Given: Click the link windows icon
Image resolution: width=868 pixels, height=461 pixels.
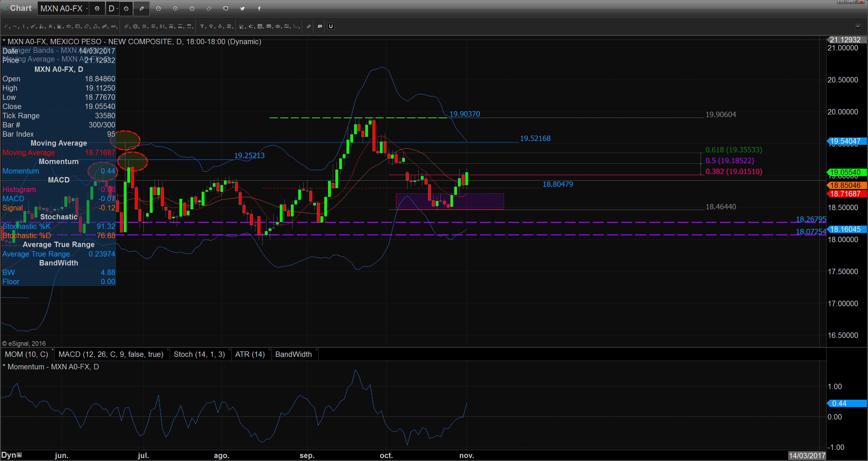Looking at the screenshot, I should coord(209,8).
